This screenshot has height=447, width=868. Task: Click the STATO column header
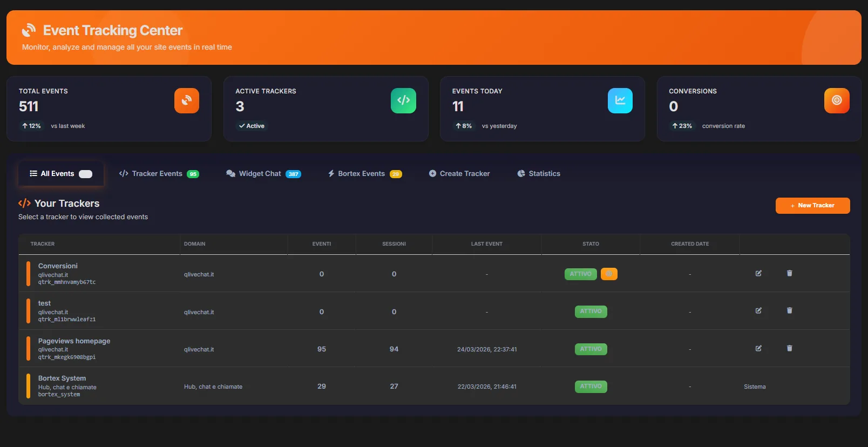591,244
